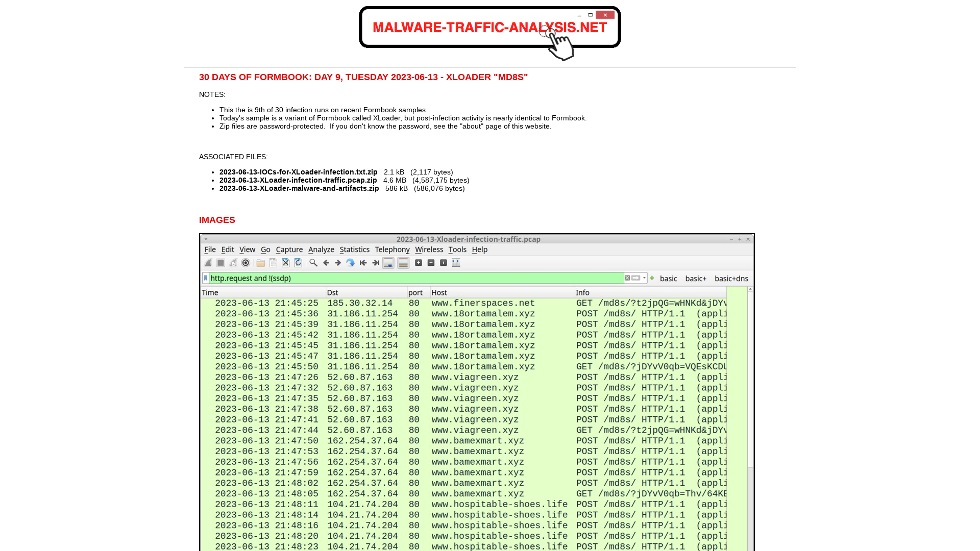
Task: Open the Analyze menu
Action: click(x=321, y=249)
